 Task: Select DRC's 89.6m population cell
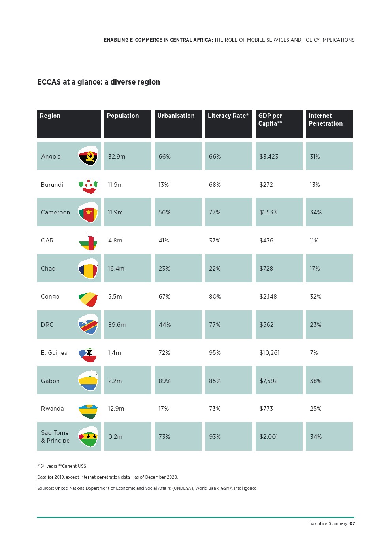pyautogui.click(x=128, y=324)
